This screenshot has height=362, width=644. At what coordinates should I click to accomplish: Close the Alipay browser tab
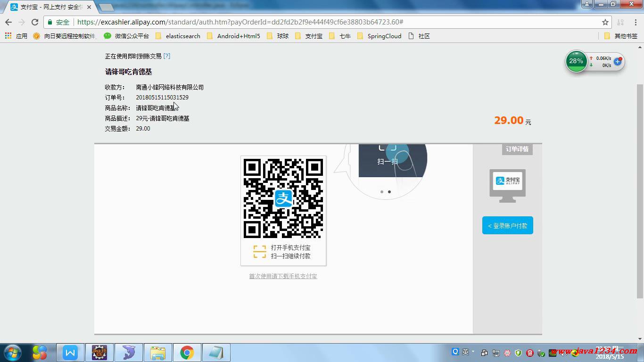(89, 7)
